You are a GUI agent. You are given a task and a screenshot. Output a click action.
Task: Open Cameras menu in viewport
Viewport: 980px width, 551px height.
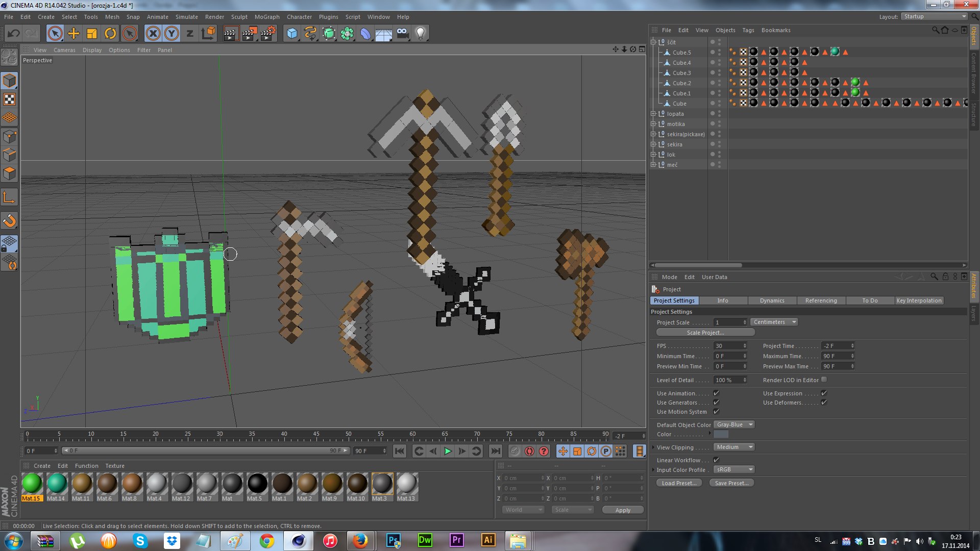coord(64,50)
